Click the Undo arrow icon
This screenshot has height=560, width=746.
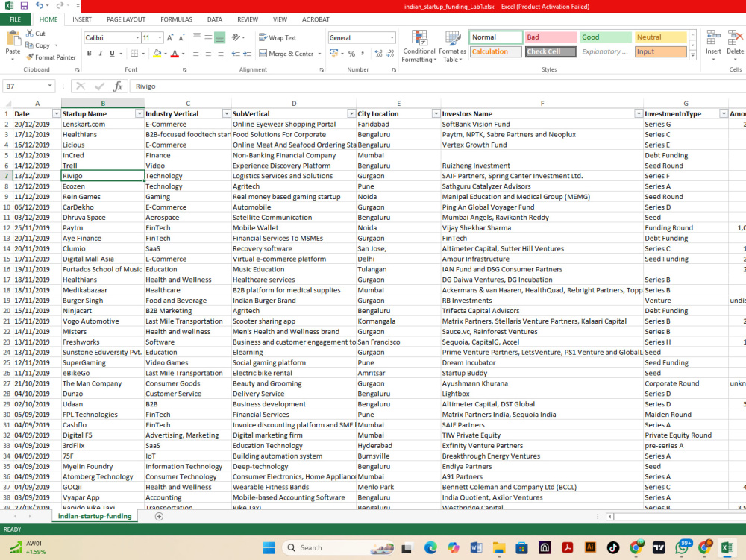pyautogui.click(x=40, y=6)
